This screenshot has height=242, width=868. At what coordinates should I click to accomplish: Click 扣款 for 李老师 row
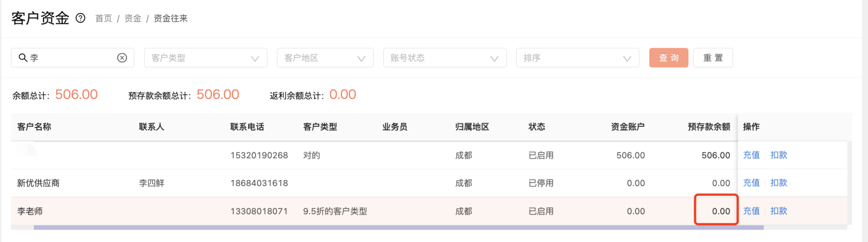point(779,211)
